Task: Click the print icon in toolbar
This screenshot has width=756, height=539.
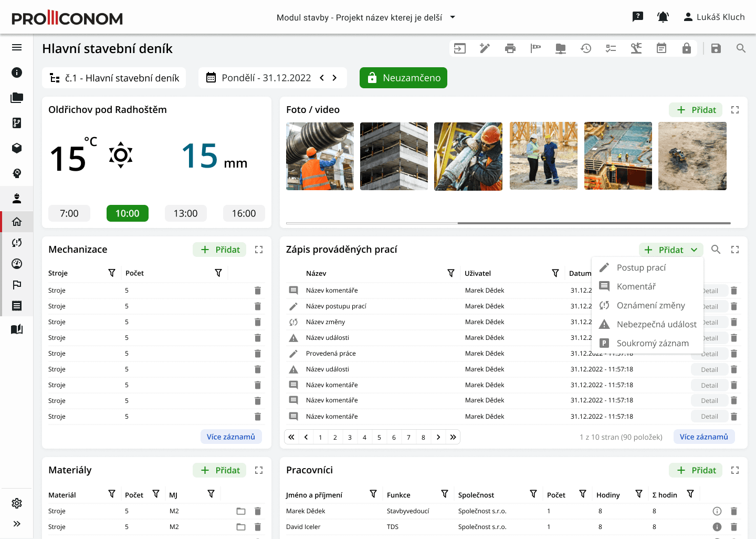Action: (510, 48)
